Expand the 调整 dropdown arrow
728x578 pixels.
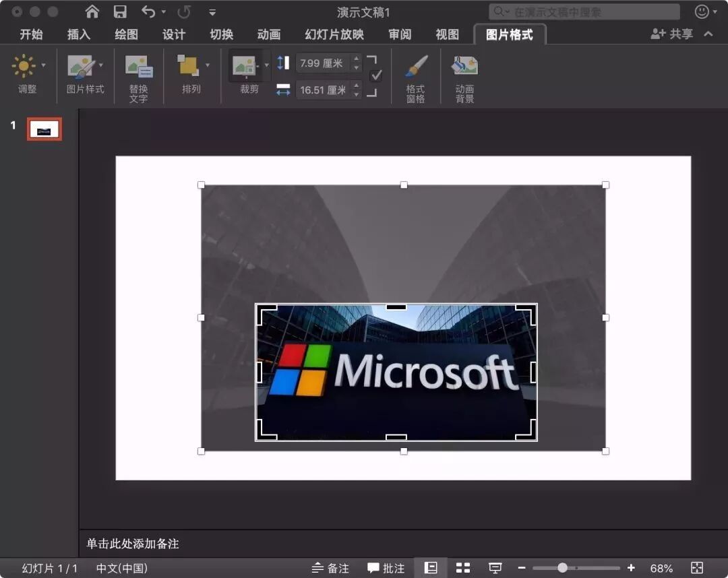[44, 65]
